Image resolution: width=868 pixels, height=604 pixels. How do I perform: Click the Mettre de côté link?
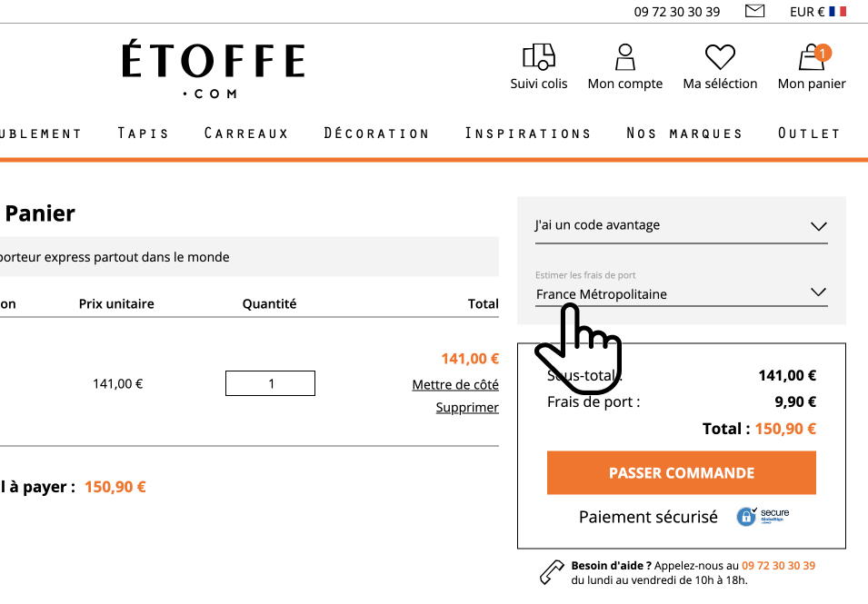click(x=455, y=384)
